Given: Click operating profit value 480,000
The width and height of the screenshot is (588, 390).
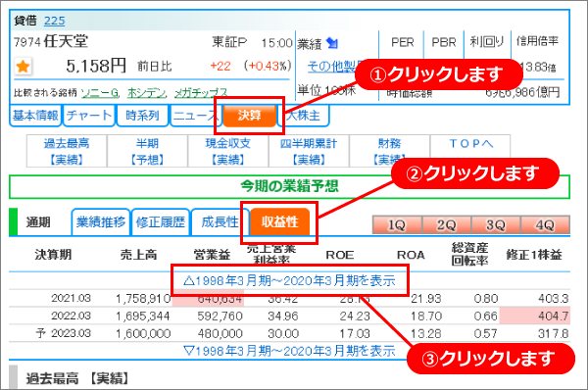Looking at the screenshot, I should tap(220, 334).
